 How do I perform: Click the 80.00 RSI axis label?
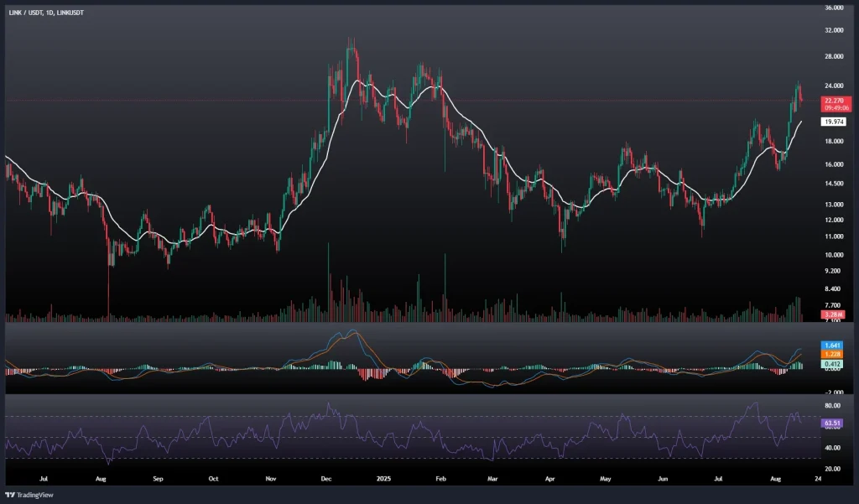[x=834, y=405]
